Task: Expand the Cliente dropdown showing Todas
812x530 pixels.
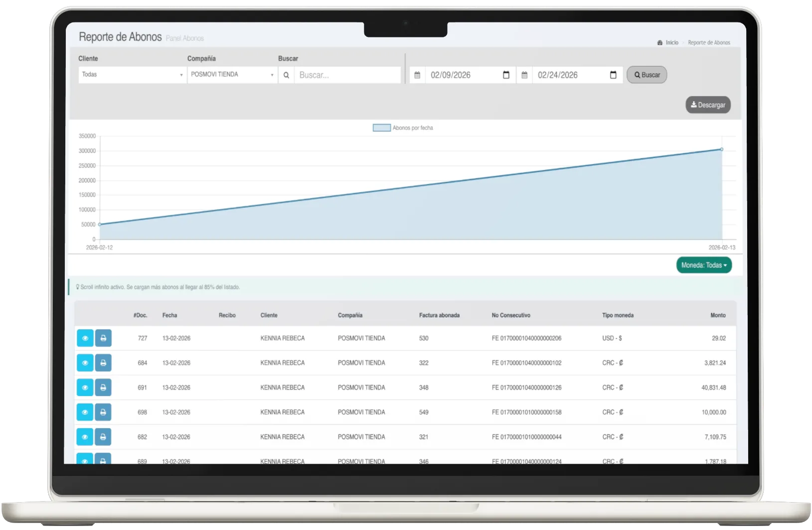Action: 132,75
